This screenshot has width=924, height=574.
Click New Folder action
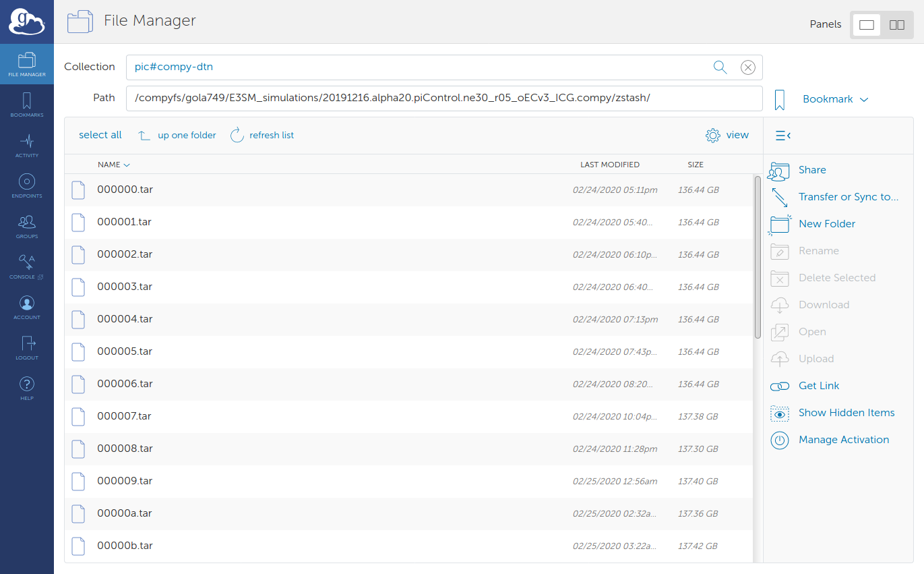[x=827, y=224]
